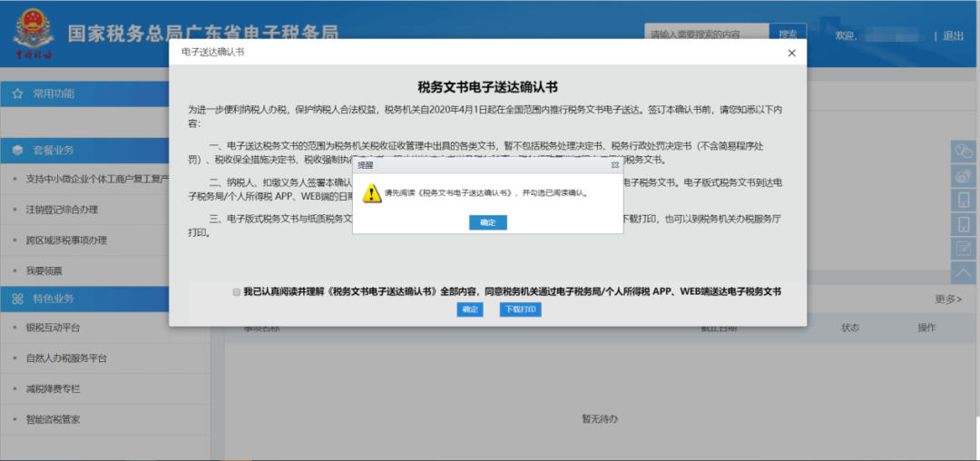This screenshot has width=980, height=461.
Task: Open 银税互动平台 in the sidebar
Action: tap(54, 328)
